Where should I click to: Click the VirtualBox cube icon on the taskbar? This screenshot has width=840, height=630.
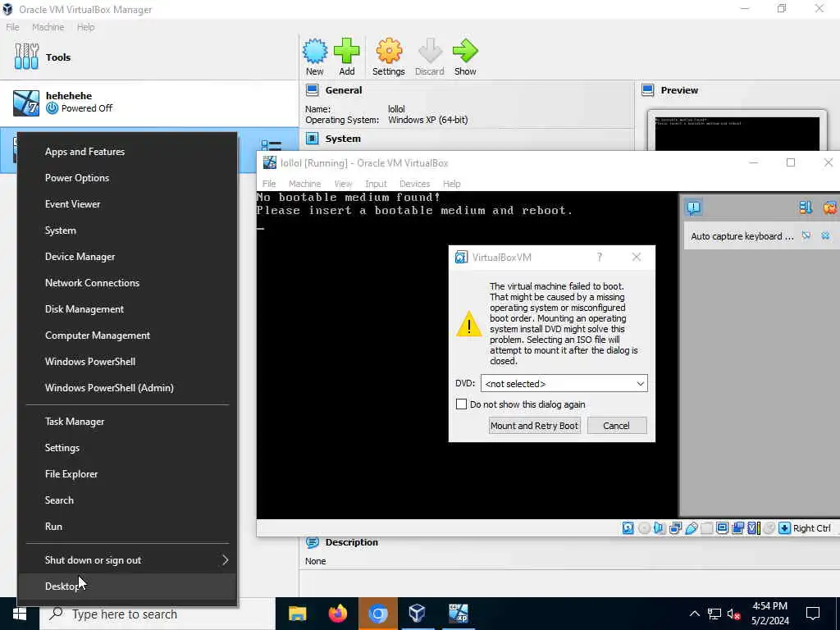417,614
